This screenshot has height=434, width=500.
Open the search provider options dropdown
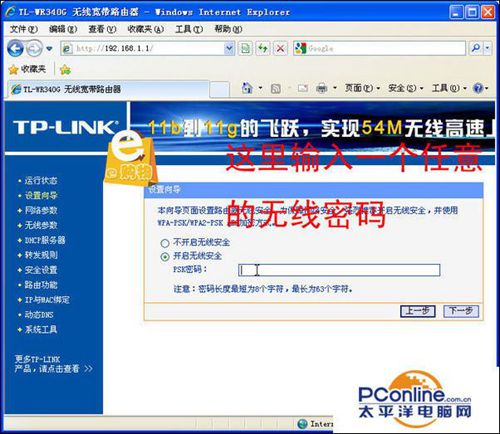click(487, 48)
